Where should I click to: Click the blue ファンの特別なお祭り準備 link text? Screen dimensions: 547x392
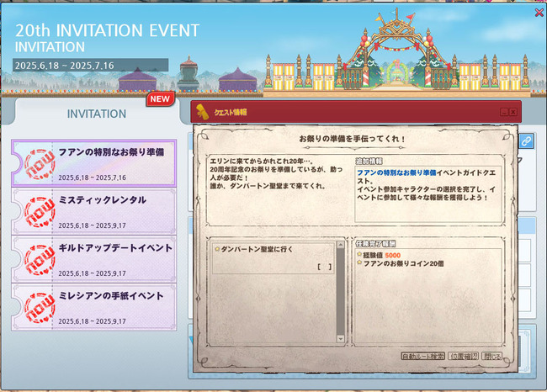(x=396, y=172)
